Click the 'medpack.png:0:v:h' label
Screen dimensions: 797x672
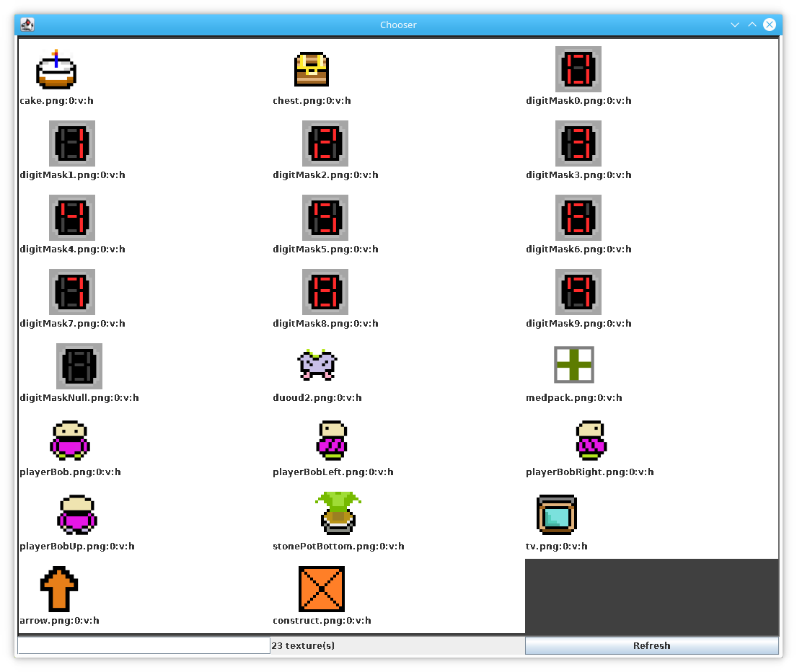(574, 397)
